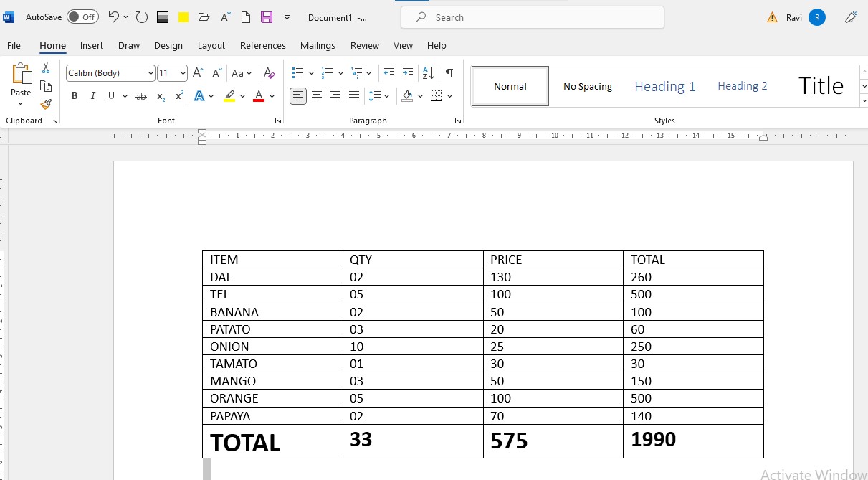The image size is (868, 480).
Task: Open the font size dropdown
Action: point(183,73)
